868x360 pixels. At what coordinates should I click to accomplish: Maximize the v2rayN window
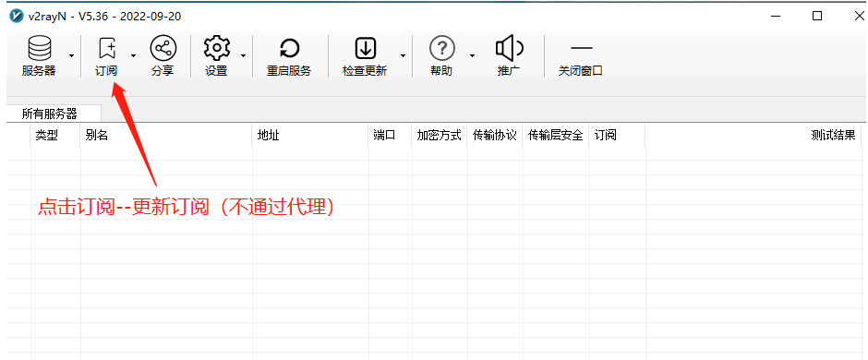tap(817, 16)
